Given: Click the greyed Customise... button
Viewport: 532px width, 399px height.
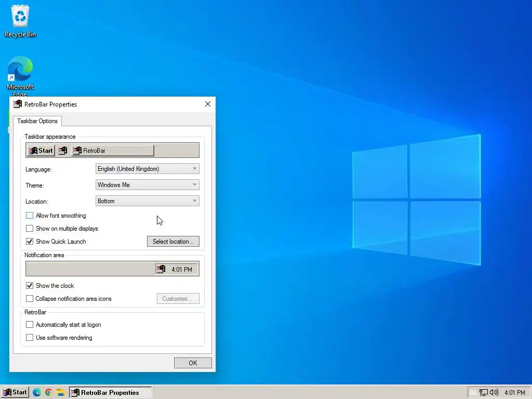Looking at the screenshot, I should pos(178,299).
